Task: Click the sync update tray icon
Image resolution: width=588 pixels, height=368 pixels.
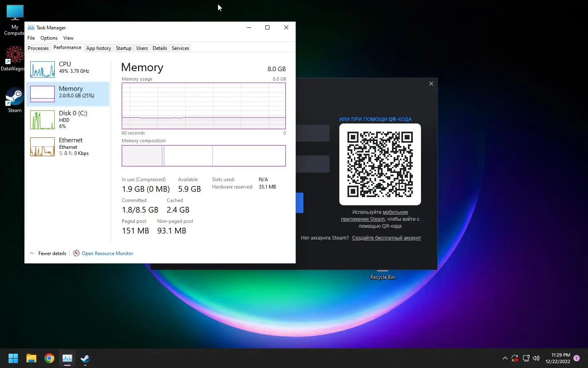Action: pos(515,359)
